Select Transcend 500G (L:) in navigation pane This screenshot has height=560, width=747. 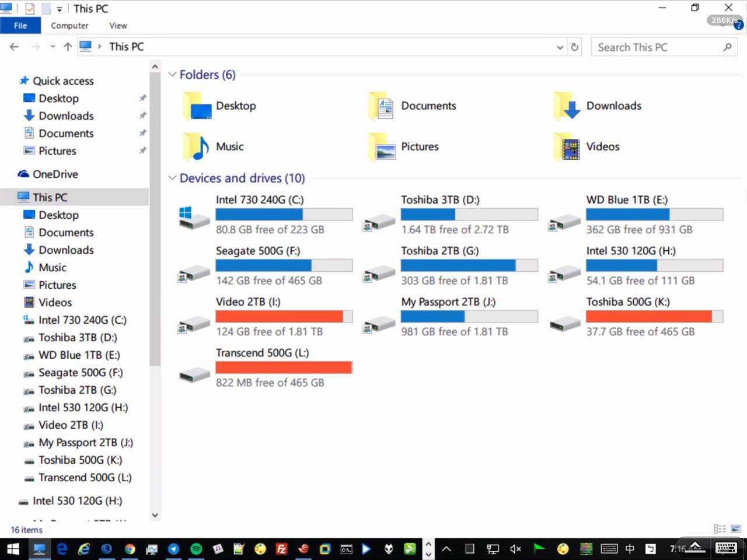pyautogui.click(x=85, y=477)
